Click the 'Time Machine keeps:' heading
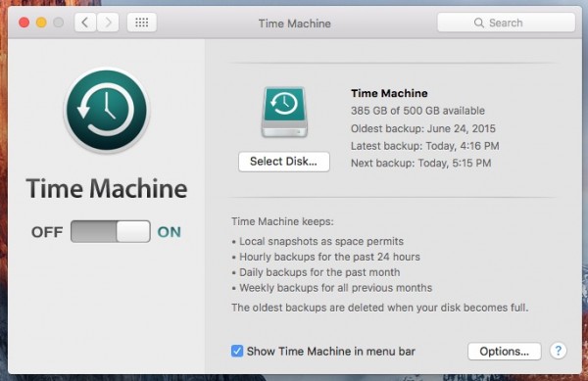Screen dimensions: 588x381 [x=282, y=221]
